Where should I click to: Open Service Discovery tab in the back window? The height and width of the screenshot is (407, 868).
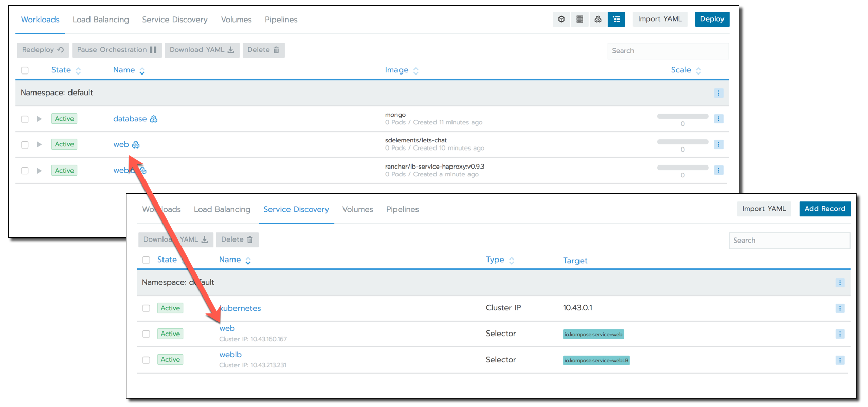(x=175, y=20)
